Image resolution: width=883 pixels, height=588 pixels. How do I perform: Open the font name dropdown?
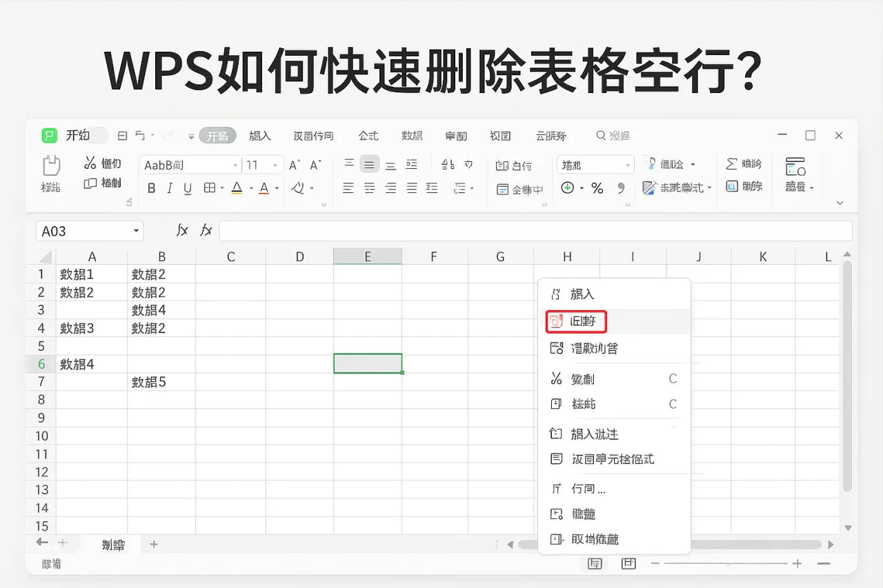(x=235, y=164)
